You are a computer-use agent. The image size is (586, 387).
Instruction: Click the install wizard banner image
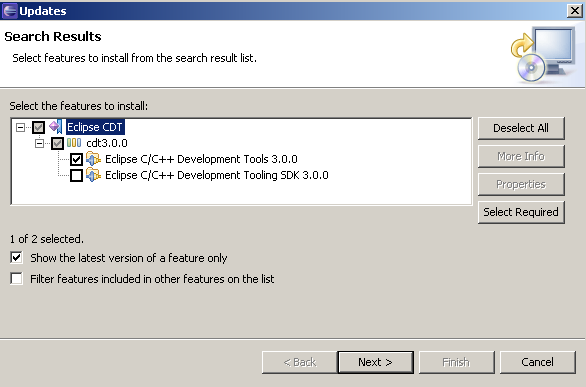[x=543, y=55]
